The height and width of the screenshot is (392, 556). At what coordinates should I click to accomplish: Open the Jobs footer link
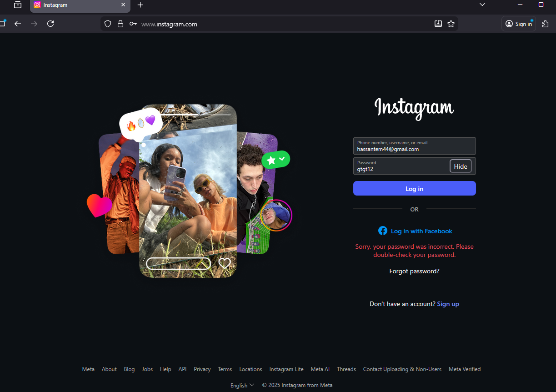[147, 369]
